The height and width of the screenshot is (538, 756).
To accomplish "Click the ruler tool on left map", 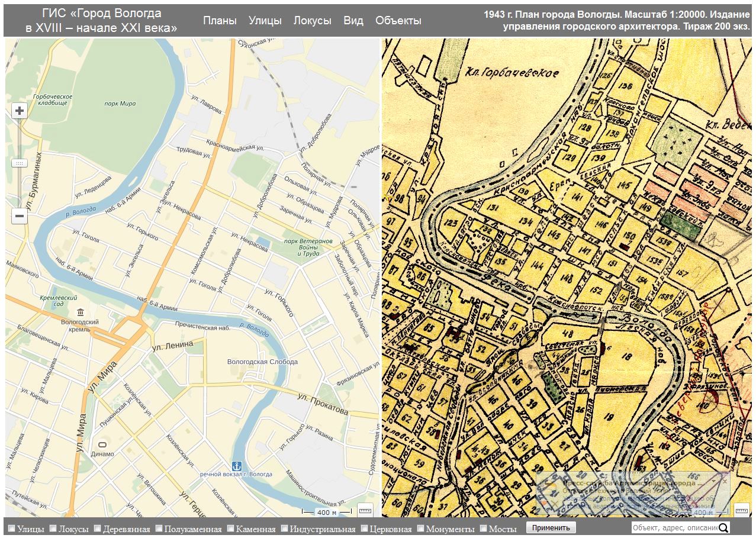I will tap(365, 510).
